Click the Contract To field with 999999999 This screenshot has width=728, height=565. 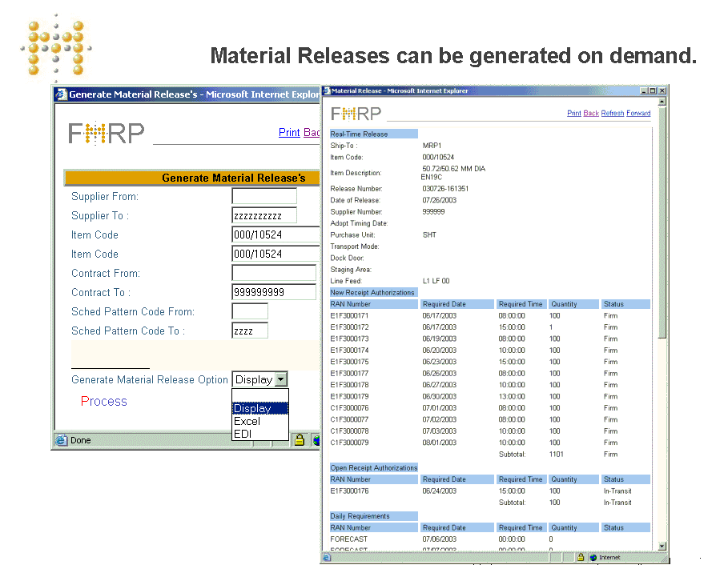coord(274,292)
